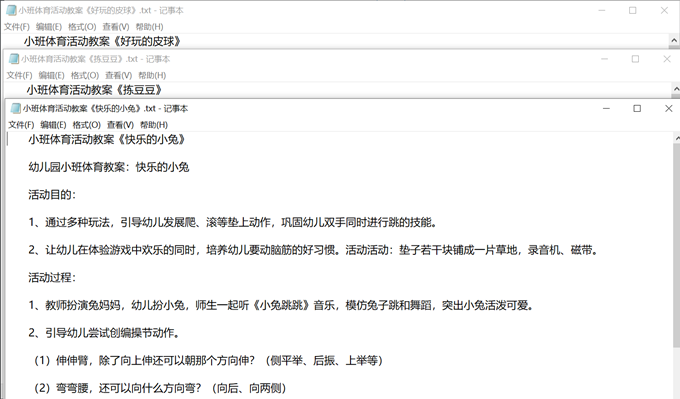Open 格式(O) menu in 快乐的小兔 window
Viewport: 680px width, 399px height.
point(87,125)
